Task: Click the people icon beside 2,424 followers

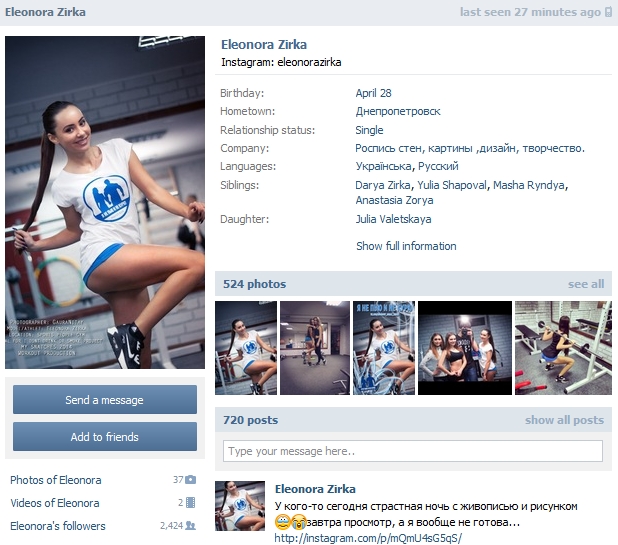Action: pyautogui.click(x=191, y=525)
